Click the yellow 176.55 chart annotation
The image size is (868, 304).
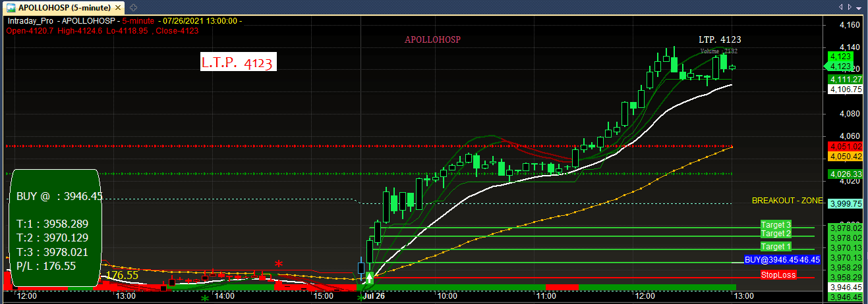click(x=122, y=274)
